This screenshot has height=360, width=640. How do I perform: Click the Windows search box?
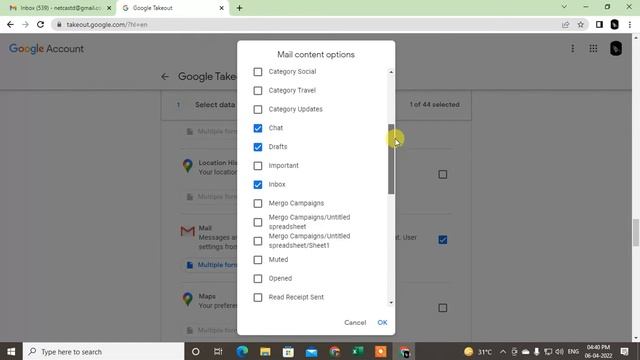click(x=104, y=351)
